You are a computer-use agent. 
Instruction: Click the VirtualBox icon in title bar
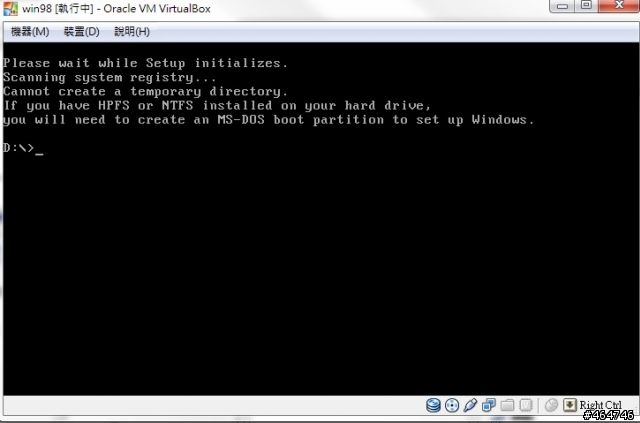pos(10,9)
